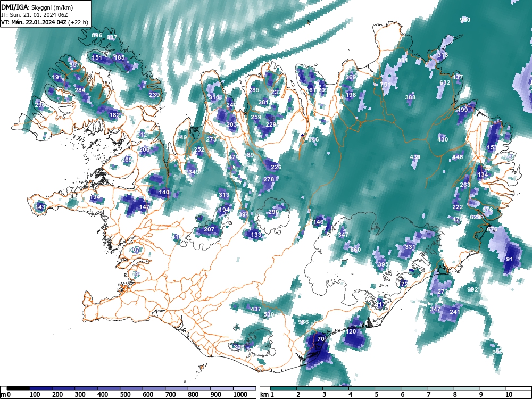The width and height of the screenshot is (532, 399).
Task: Click the visibility value '120'
Action: 351,331
